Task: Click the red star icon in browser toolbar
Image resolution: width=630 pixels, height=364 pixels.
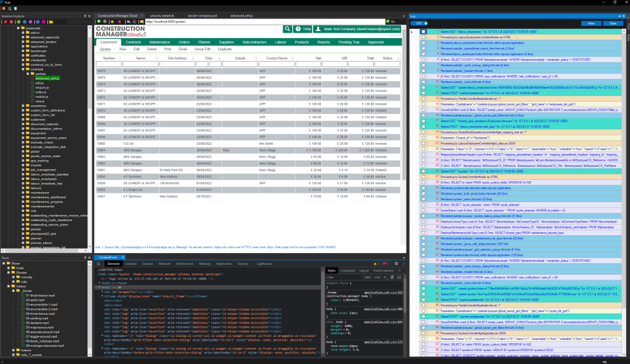Action: (x=119, y=22)
